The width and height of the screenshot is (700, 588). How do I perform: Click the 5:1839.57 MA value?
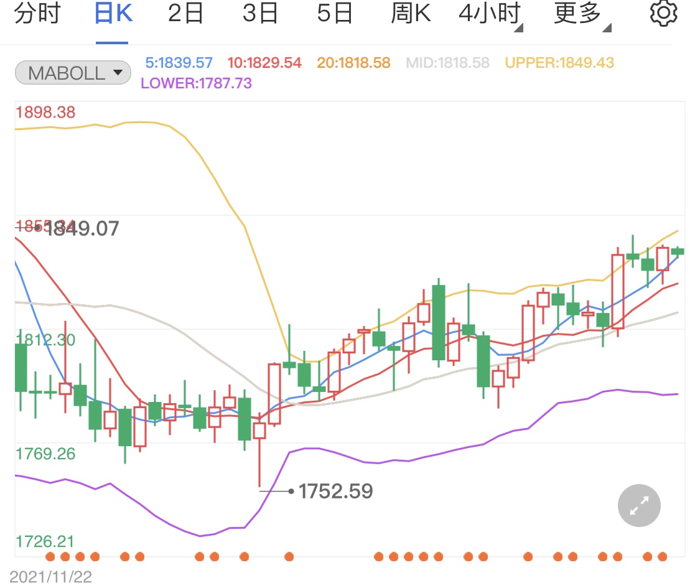(x=179, y=62)
